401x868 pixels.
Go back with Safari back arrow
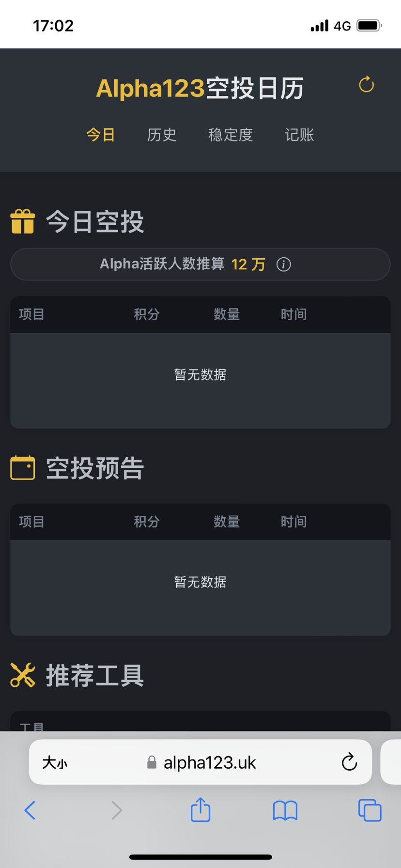30,810
